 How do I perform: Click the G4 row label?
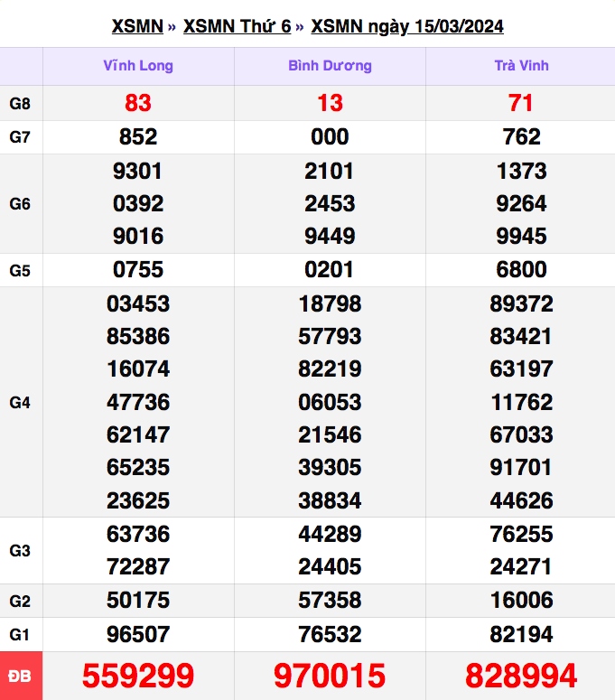pyautogui.click(x=20, y=403)
